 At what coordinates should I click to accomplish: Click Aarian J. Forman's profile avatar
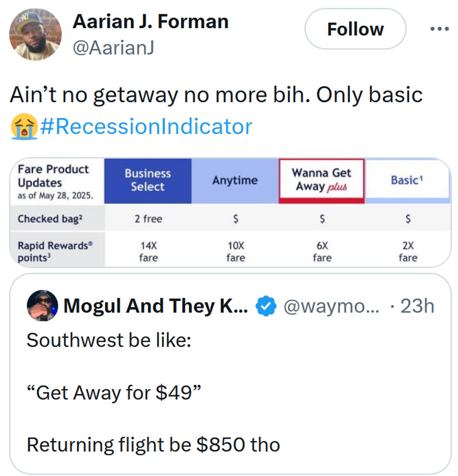(x=35, y=34)
